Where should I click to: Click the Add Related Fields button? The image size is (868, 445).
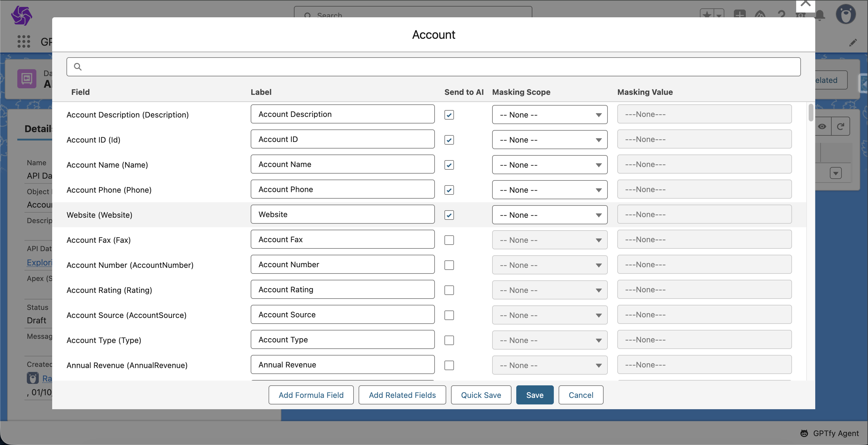(402, 395)
